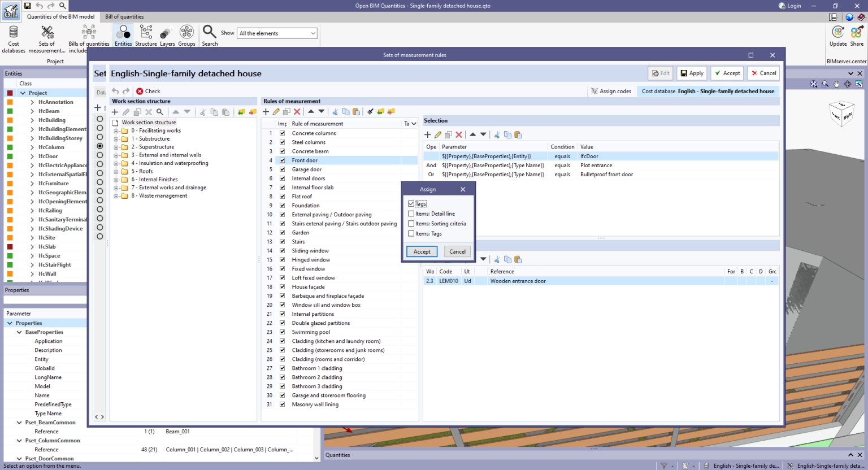Toggle the Tags checkbox in Assign dialog

411,204
